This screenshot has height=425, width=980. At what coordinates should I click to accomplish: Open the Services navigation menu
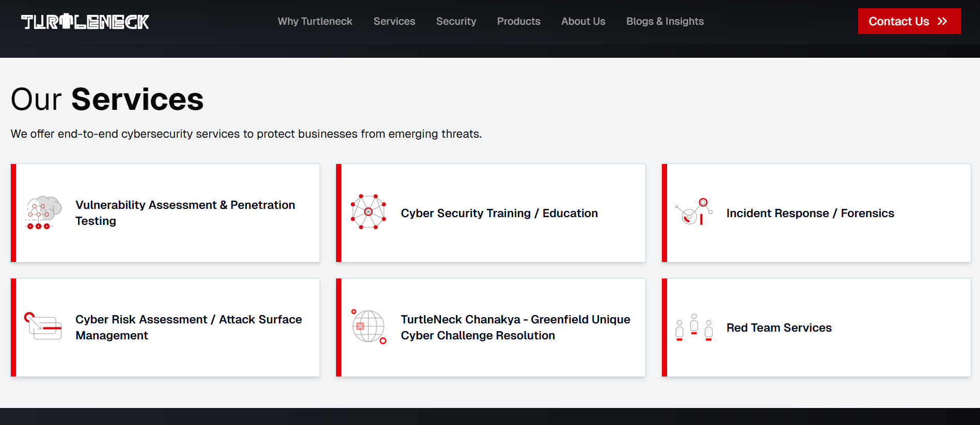click(x=394, y=21)
